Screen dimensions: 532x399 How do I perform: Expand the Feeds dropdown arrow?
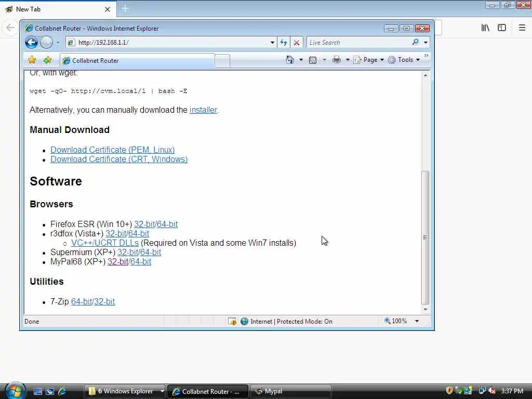324,60
